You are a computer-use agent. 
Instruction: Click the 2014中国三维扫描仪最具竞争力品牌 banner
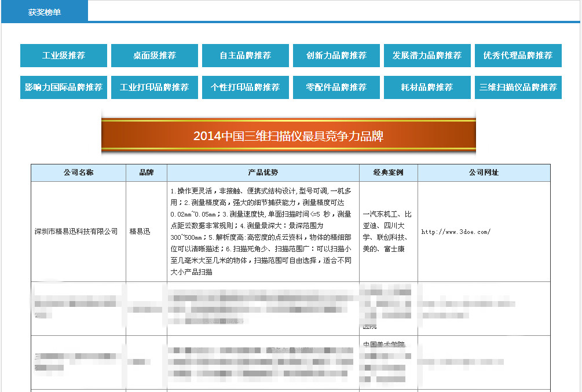point(288,137)
